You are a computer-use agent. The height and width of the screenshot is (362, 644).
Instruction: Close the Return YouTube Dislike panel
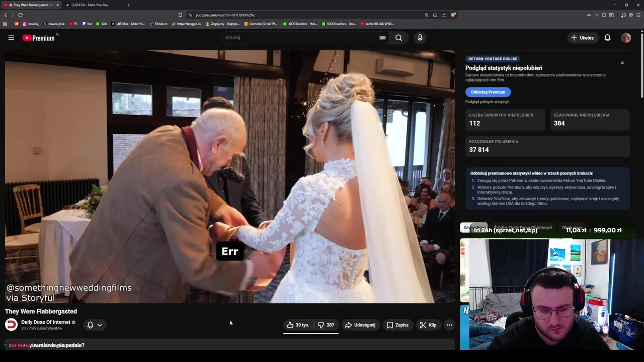coord(622,63)
